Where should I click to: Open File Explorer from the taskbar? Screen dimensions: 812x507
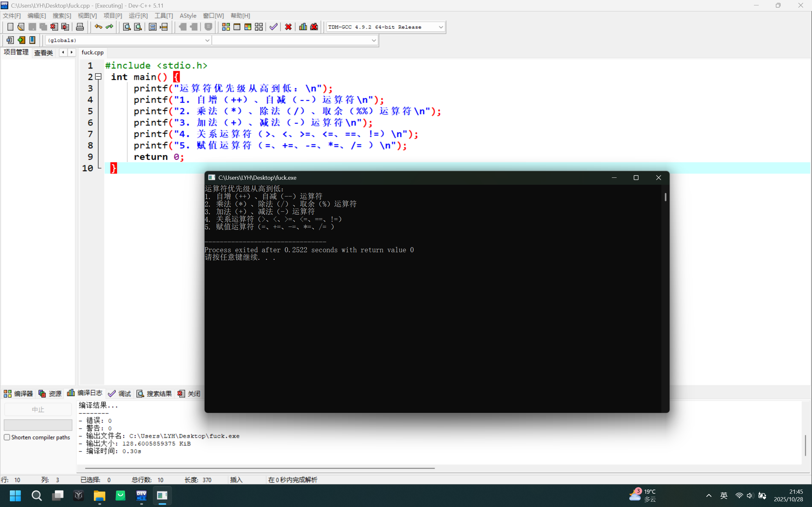click(x=99, y=495)
